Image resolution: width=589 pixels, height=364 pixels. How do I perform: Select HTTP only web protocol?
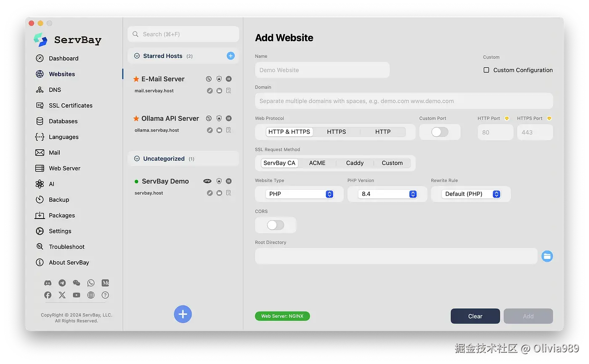point(383,132)
